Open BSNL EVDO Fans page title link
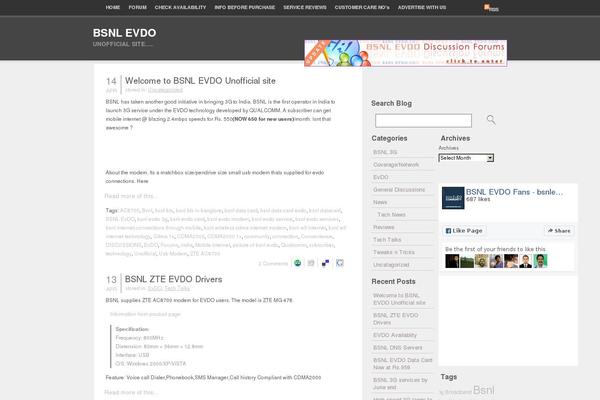Screen dimensions: 600x400 [514, 192]
